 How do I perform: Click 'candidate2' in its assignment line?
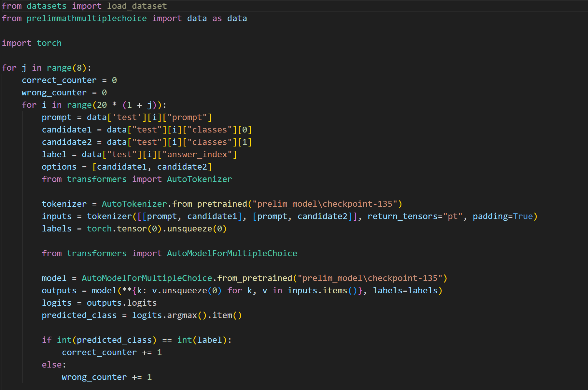tap(67, 142)
